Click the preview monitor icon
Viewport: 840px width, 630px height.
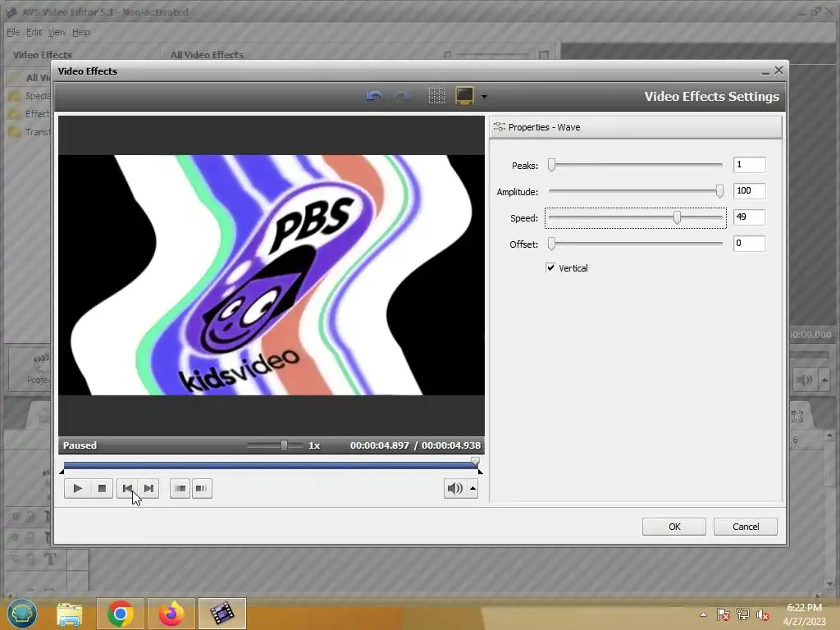tap(464, 96)
